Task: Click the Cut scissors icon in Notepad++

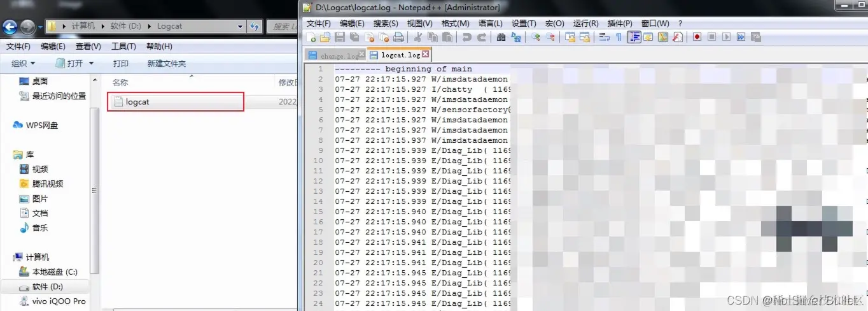Action: coord(417,37)
